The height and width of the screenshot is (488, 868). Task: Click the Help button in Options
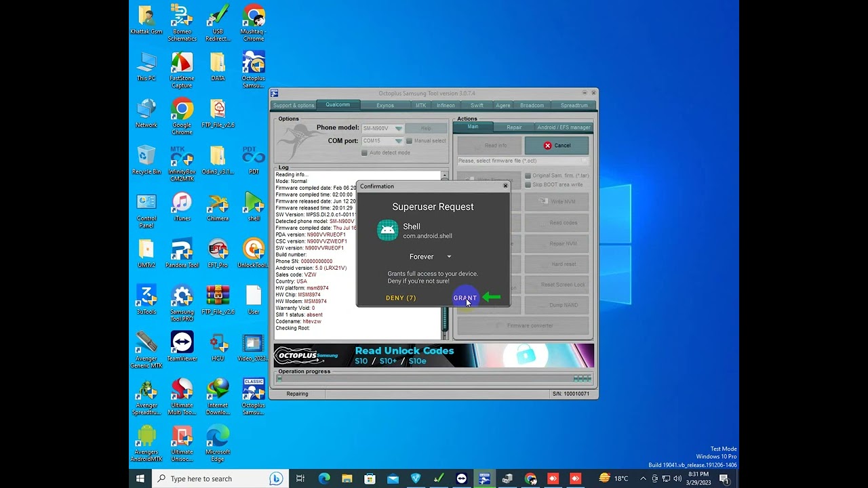(426, 128)
